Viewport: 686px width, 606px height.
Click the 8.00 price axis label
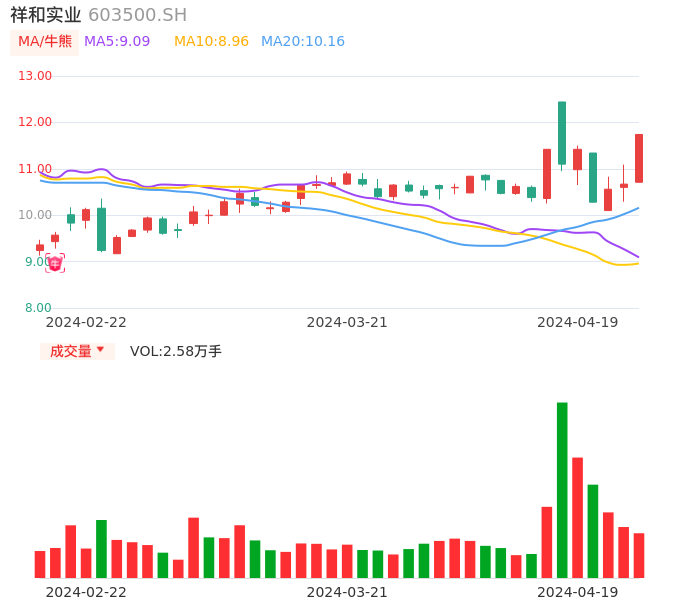point(36,308)
